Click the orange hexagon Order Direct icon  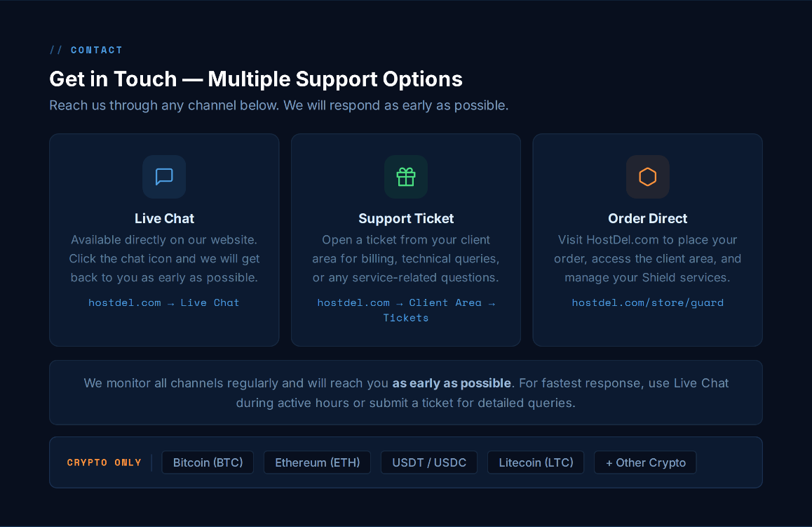[x=647, y=177]
